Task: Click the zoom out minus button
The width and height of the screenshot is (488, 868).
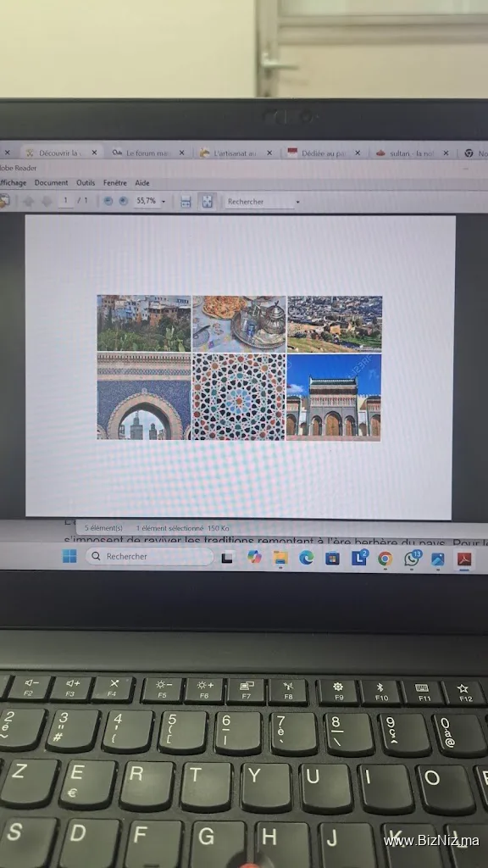Action: tap(108, 202)
